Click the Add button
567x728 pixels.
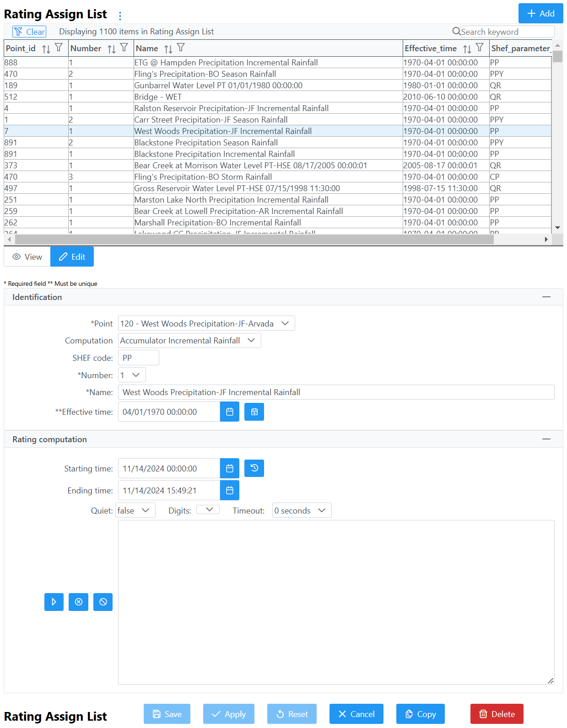point(540,13)
